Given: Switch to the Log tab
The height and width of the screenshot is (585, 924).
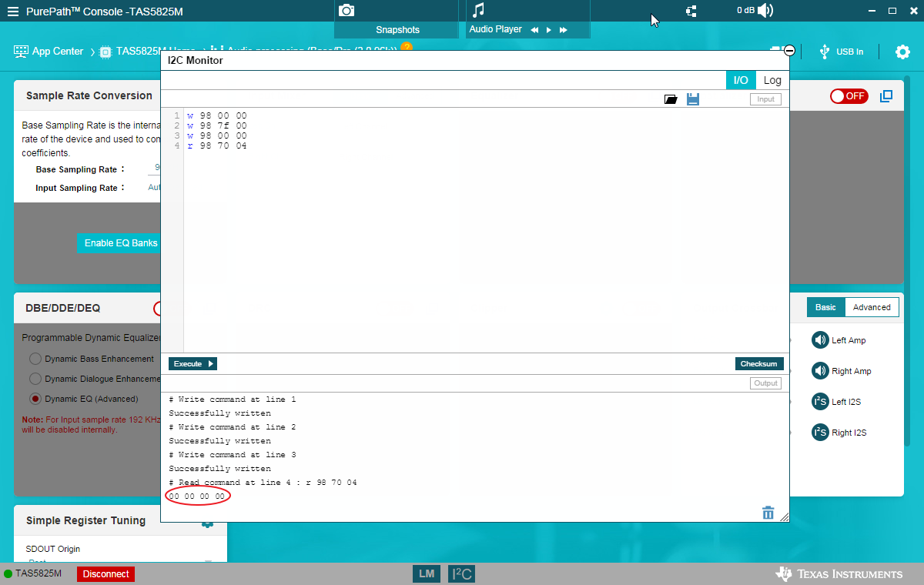Looking at the screenshot, I should (772, 80).
